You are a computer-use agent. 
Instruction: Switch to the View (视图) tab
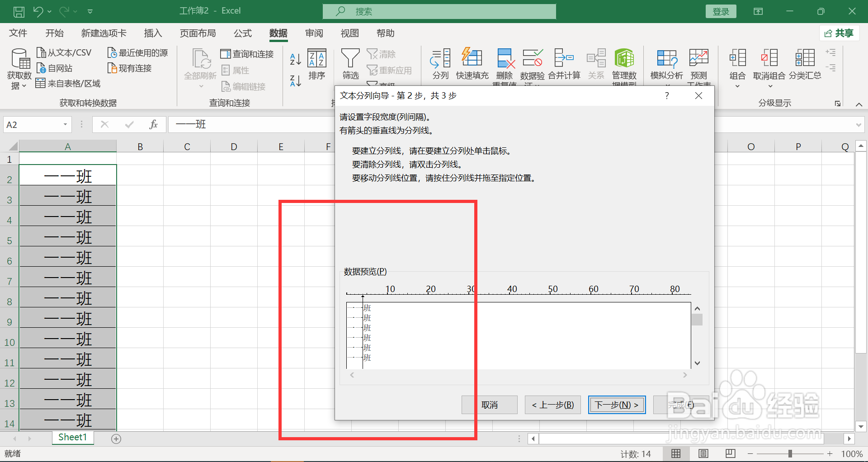click(349, 33)
